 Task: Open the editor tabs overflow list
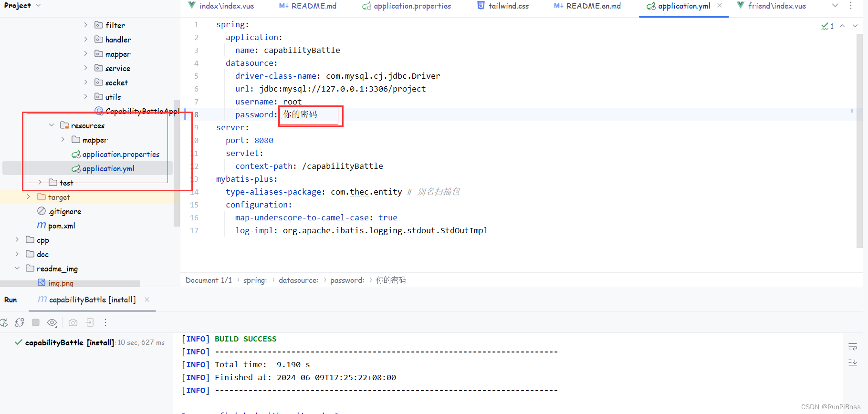[x=835, y=6]
